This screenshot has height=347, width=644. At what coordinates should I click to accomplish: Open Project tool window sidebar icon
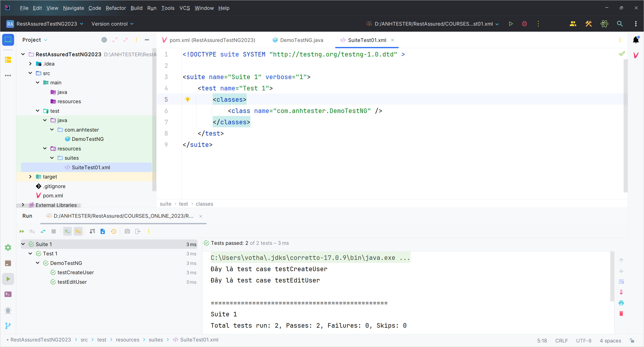tap(8, 40)
